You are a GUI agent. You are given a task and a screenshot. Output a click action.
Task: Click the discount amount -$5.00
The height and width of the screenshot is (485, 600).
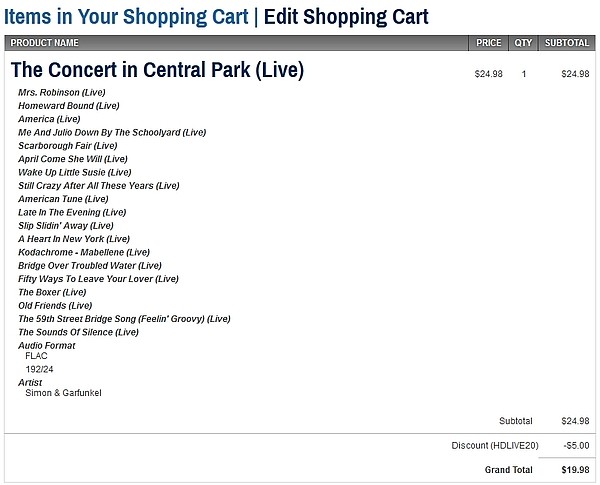coord(576,446)
